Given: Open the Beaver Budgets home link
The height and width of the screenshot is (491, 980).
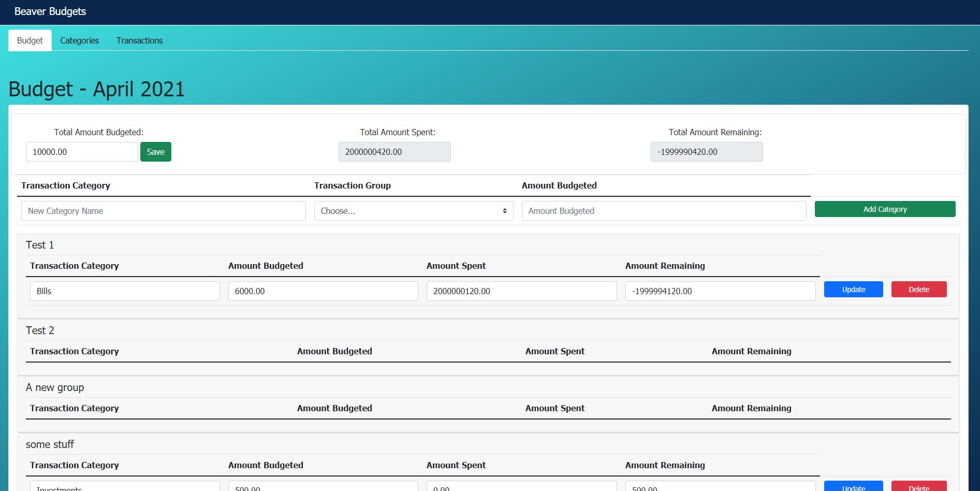Looking at the screenshot, I should tap(50, 11).
